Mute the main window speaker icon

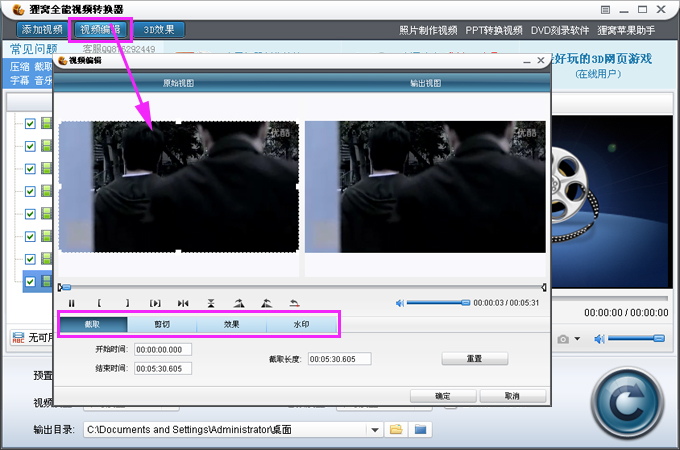(599, 339)
